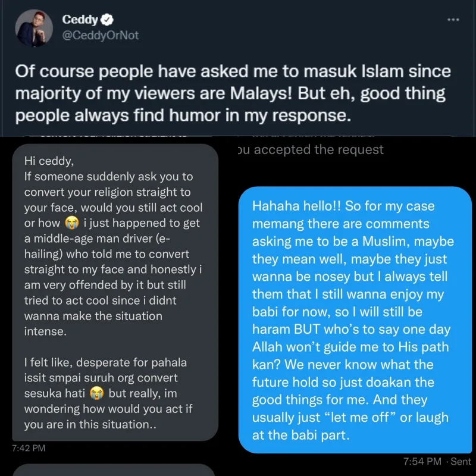Click the crying emoji after 'act cool or how'
Viewport: 476px width, 476px height.
pyautogui.click(x=72, y=224)
